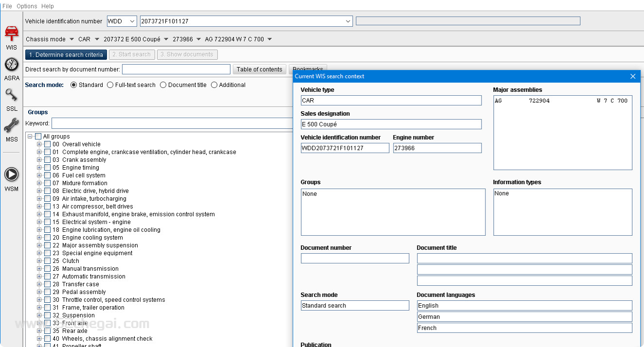644x347 pixels.
Task: Select the 15 Electrical system - engine item
Action: coord(91,222)
